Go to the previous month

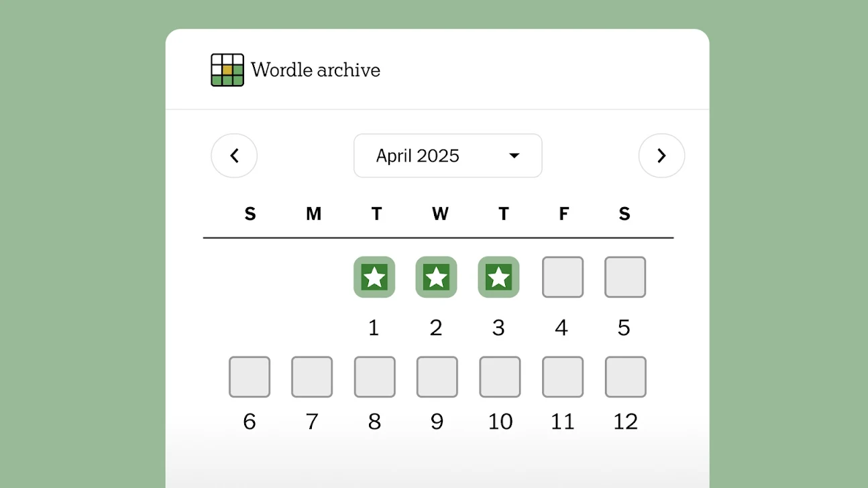234,156
